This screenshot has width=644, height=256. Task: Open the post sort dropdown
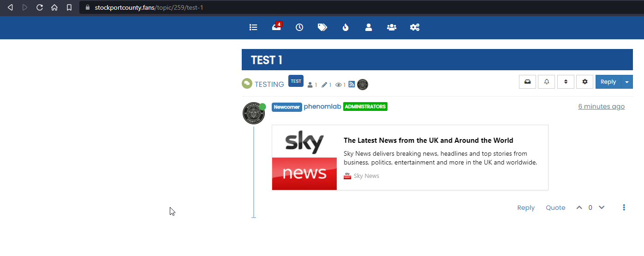tap(566, 82)
